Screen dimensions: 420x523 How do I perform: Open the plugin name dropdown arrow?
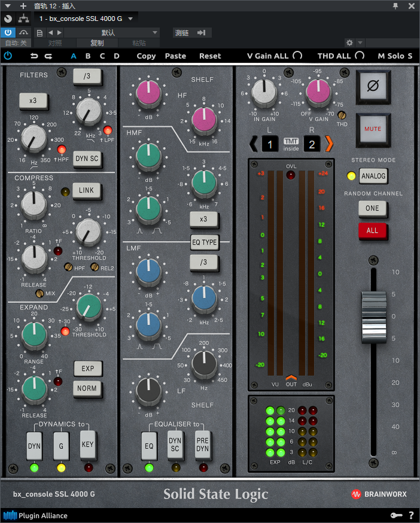pos(130,19)
